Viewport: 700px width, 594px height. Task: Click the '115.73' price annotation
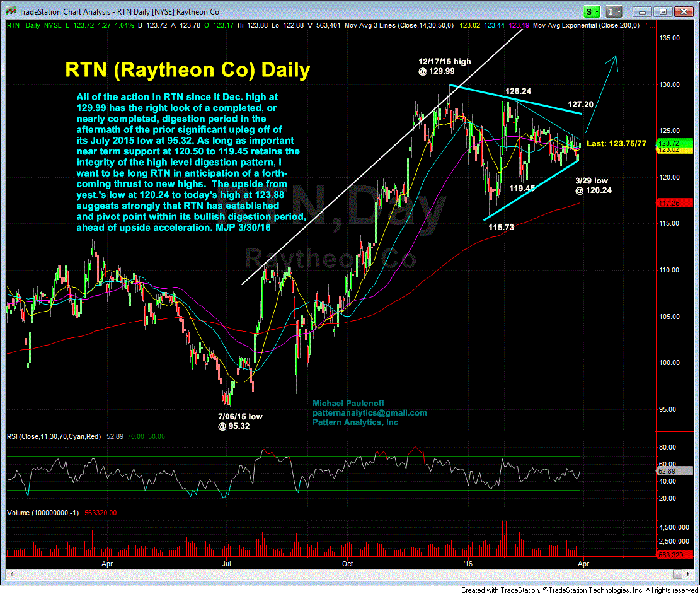[x=501, y=228]
